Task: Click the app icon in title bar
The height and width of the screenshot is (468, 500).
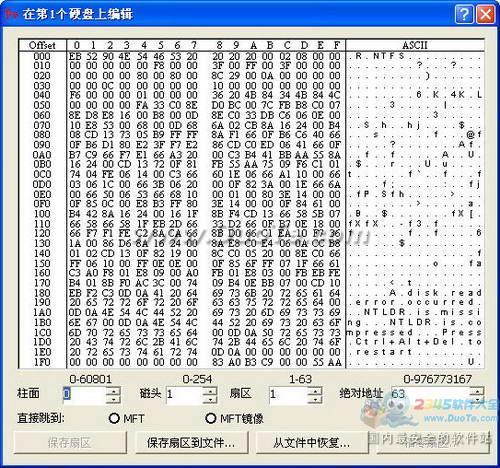Action: pos(12,14)
